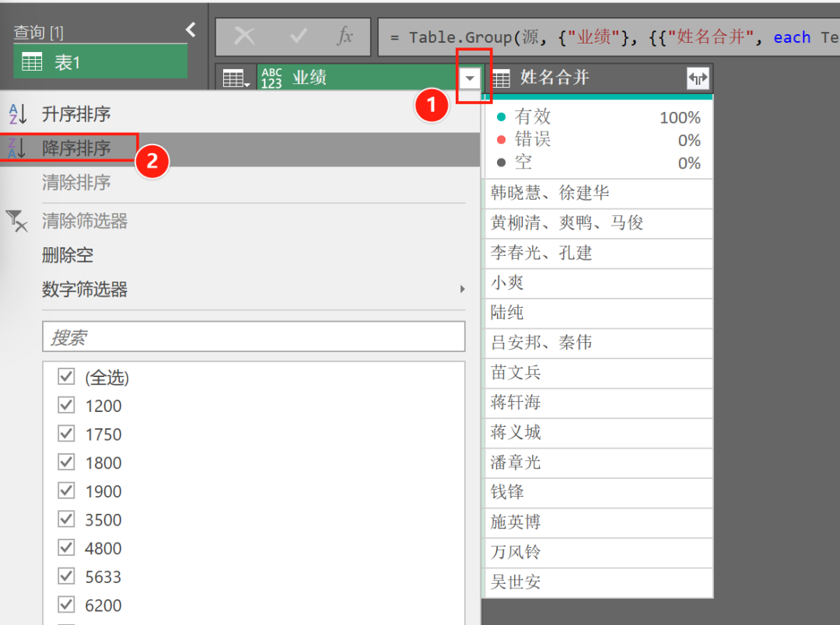This screenshot has width=840, height=625.
Task: Select the 表1 query in the list
Action: coord(100,62)
